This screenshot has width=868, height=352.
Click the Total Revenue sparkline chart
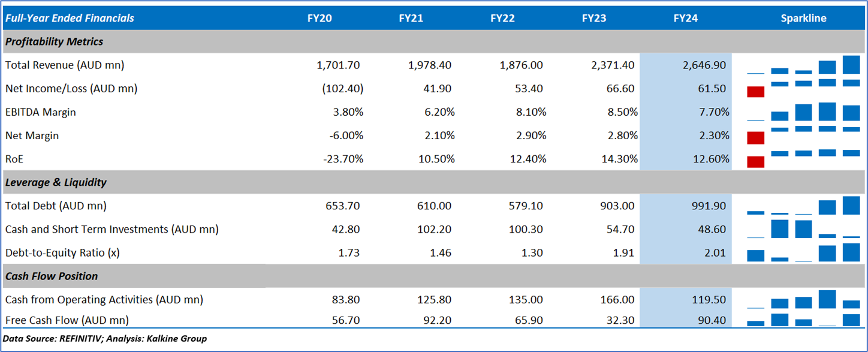tap(803, 65)
